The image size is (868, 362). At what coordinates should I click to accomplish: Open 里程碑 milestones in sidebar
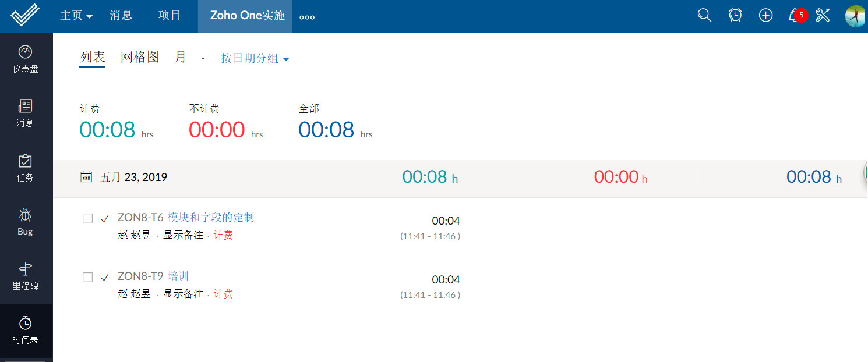click(x=26, y=276)
